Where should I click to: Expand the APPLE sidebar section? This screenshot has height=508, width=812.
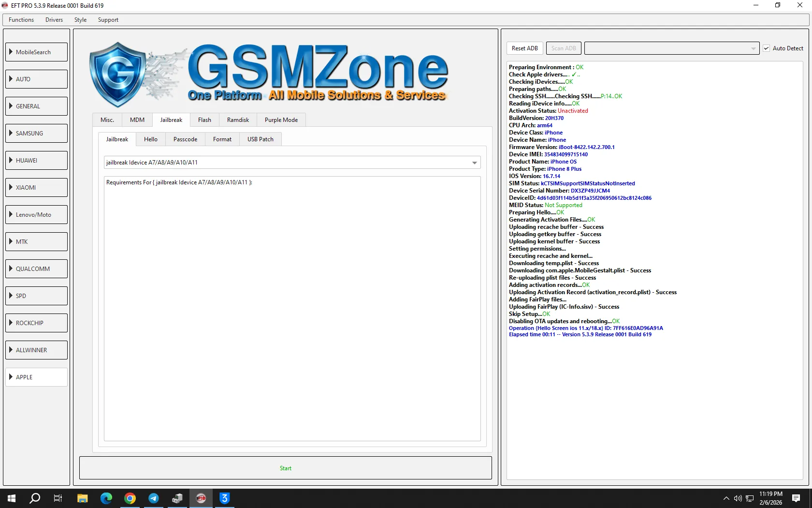click(37, 377)
